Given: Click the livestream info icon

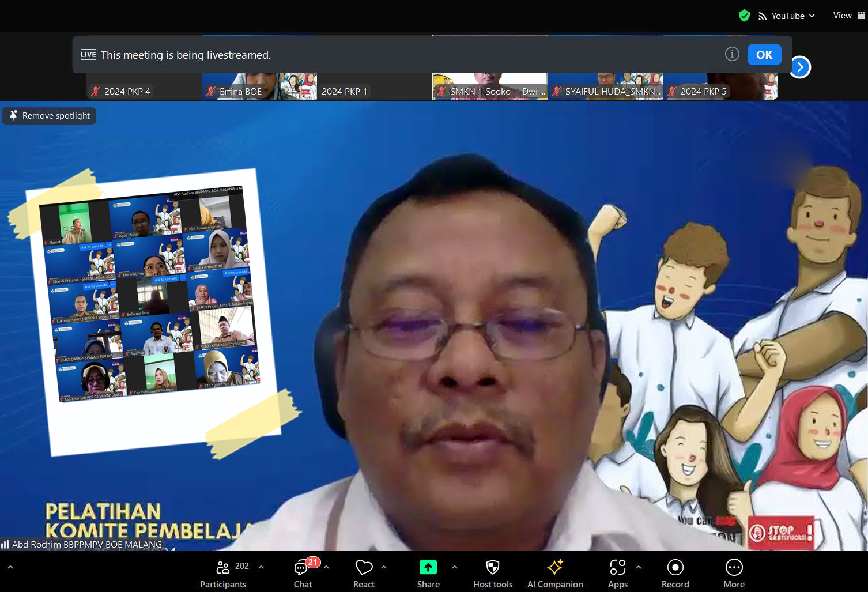Looking at the screenshot, I should pos(732,54).
